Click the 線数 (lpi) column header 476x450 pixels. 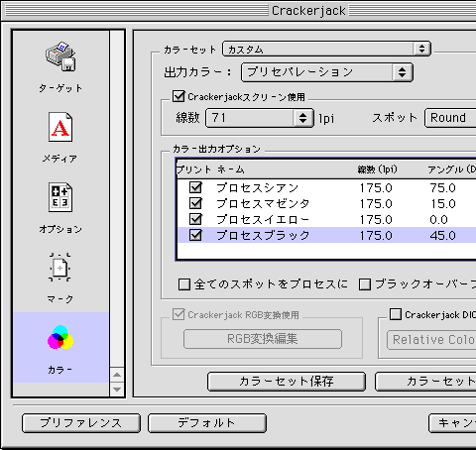[377, 169]
